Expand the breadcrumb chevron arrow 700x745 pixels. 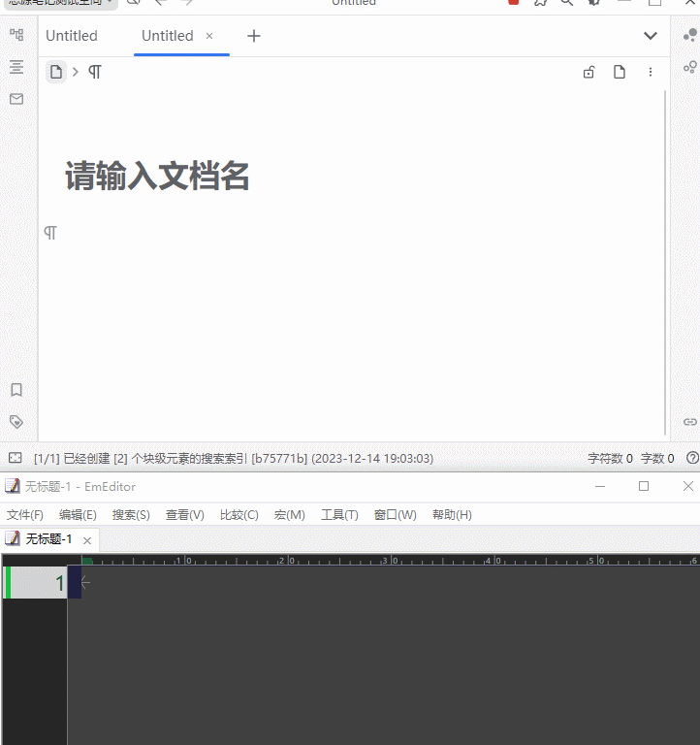(75, 72)
